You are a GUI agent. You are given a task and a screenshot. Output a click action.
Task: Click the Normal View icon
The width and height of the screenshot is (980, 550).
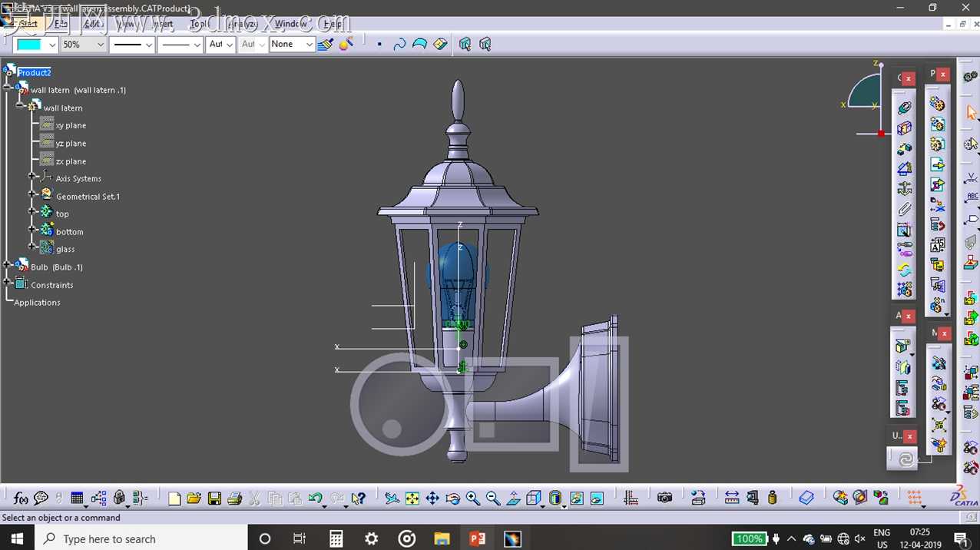click(513, 499)
